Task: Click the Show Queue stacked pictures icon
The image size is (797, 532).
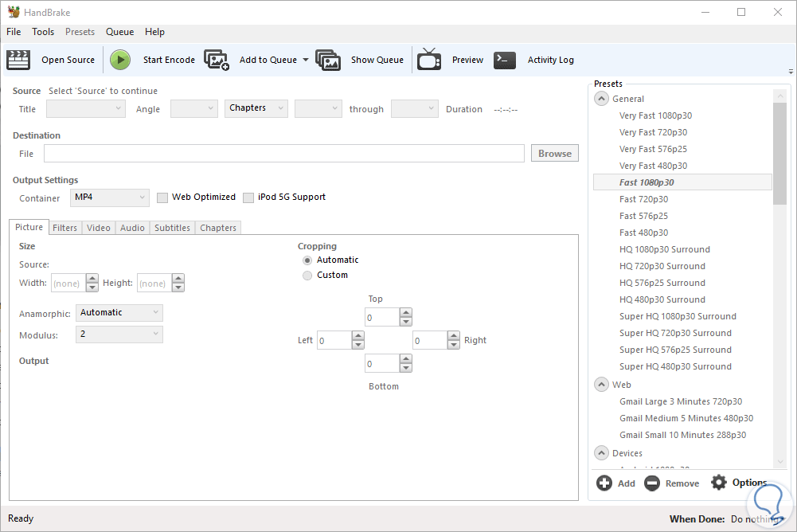Action: [328, 60]
